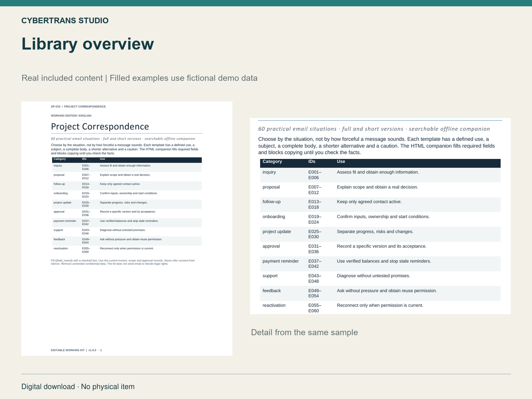Image resolution: width=532 pixels, height=399 pixels.
Task: Click 'Choose by the situation' paragraph in detail image
Action: pyautogui.click(x=377, y=146)
